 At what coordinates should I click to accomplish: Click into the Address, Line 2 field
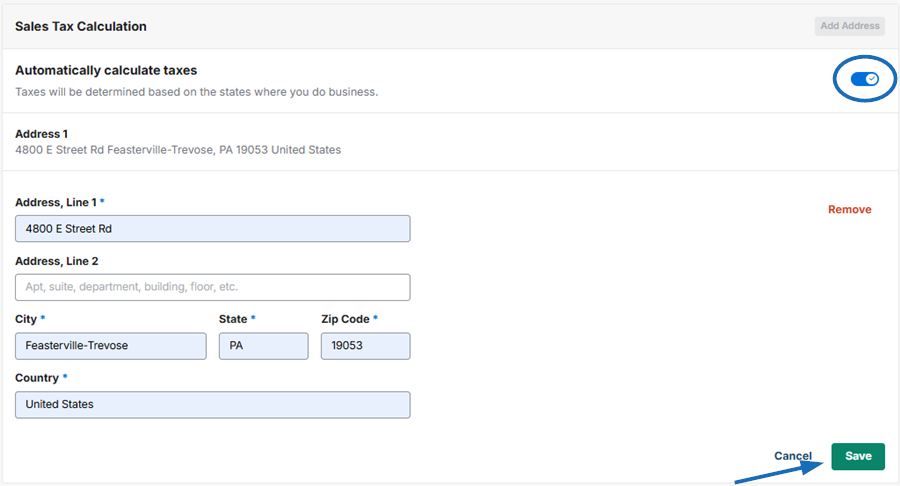212,287
